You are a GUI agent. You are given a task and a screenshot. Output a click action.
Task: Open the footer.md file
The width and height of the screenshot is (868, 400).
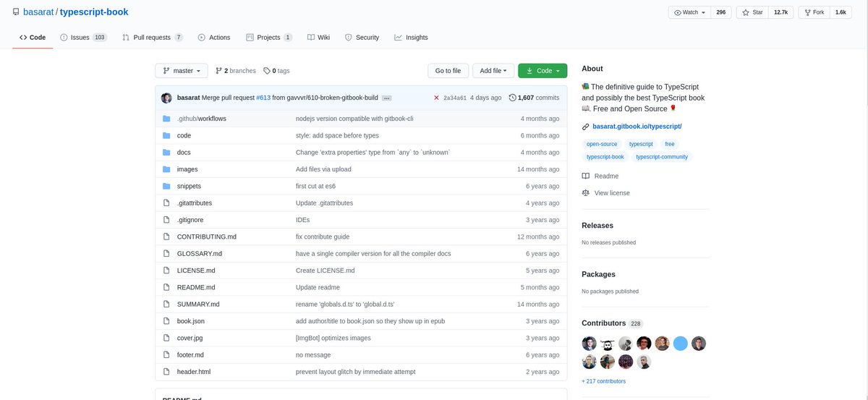pyautogui.click(x=190, y=355)
